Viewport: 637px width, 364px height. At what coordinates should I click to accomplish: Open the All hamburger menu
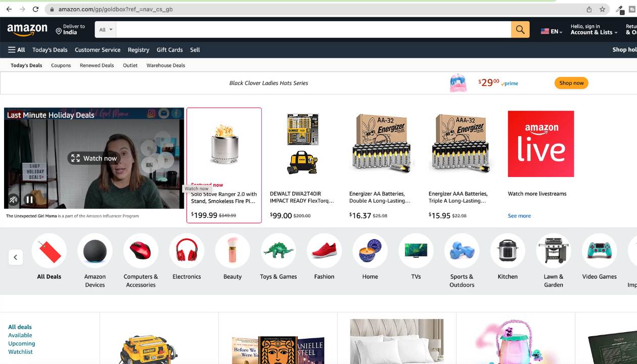point(17,50)
